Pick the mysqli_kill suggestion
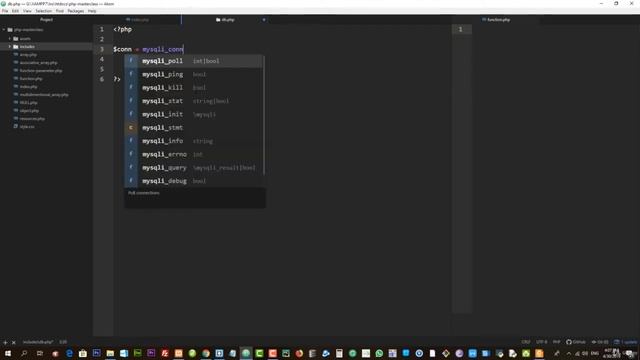The width and height of the screenshot is (640, 360). click(194, 87)
